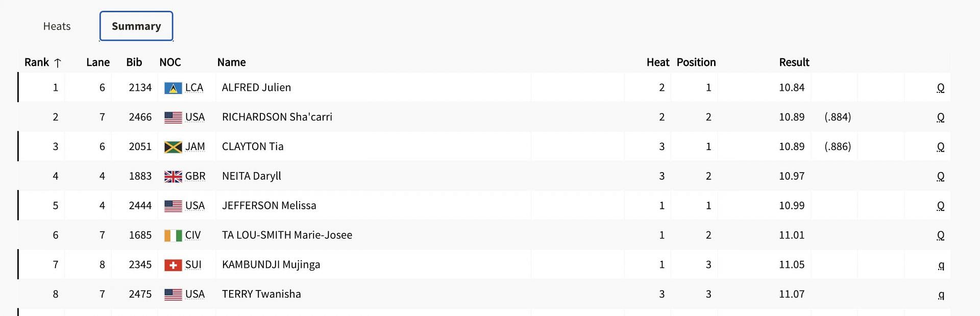Open RICHARDSON Sha'carri athlete name
The height and width of the screenshot is (316, 980).
[277, 117]
